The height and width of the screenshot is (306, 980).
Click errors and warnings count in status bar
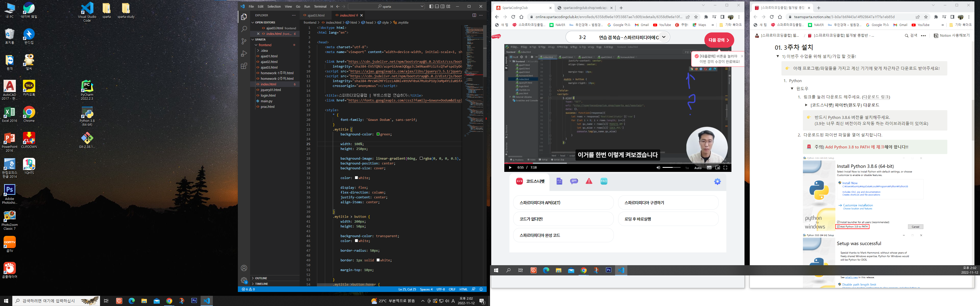point(248,289)
